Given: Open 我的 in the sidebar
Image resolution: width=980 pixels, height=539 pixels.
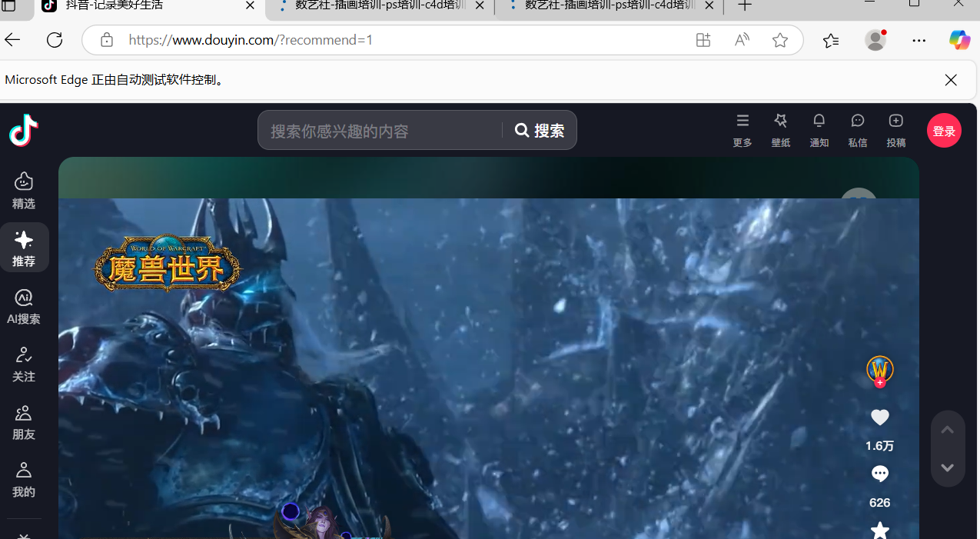Looking at the screenshot, I should [24, 478].
